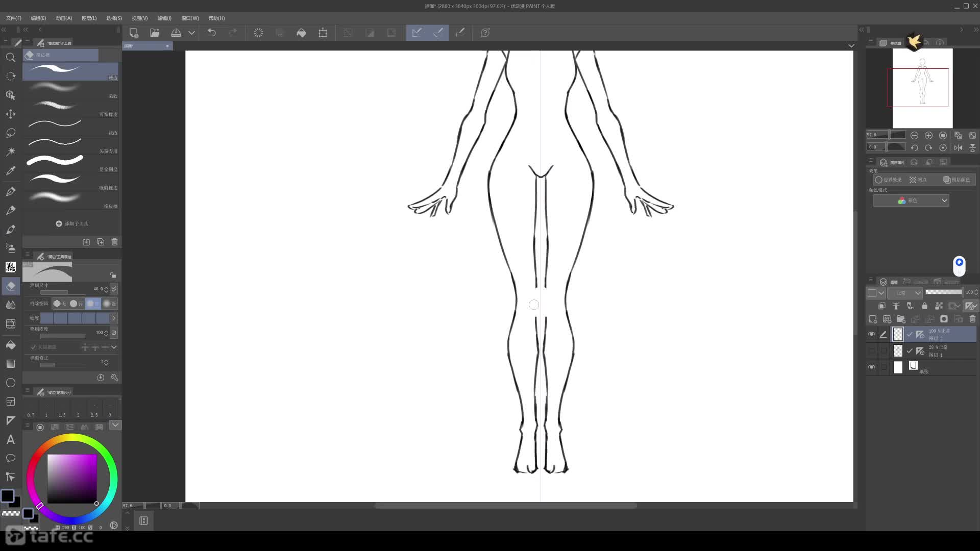Open the color mode (彩色) dropdown
The width and height of the screenshot is (980, 551).
(911, 201)
